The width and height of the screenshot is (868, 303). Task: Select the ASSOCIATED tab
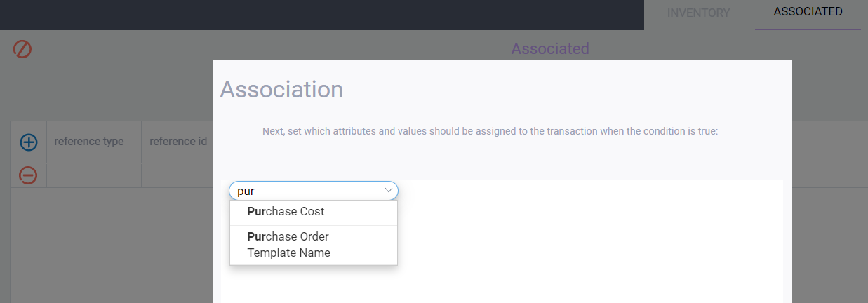[808, 12]
